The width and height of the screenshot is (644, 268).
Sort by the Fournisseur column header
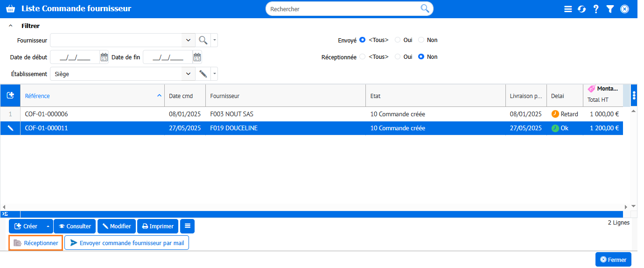[x=225, y=96]
